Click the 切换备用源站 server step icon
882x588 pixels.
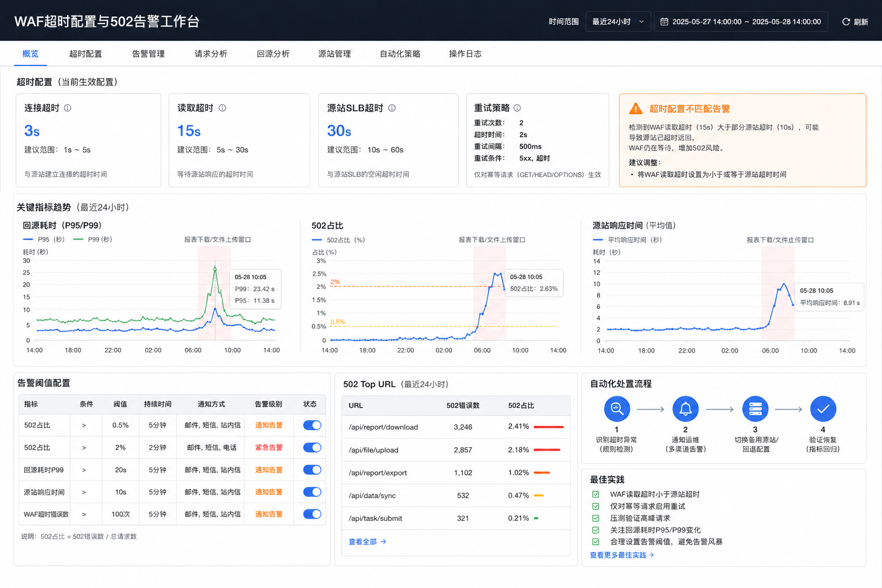coord(755,409)
